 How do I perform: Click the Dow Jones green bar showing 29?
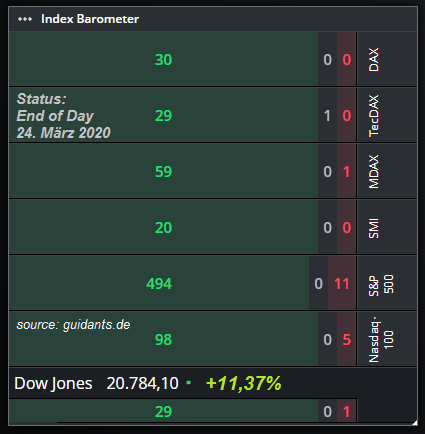click(163, 411)
